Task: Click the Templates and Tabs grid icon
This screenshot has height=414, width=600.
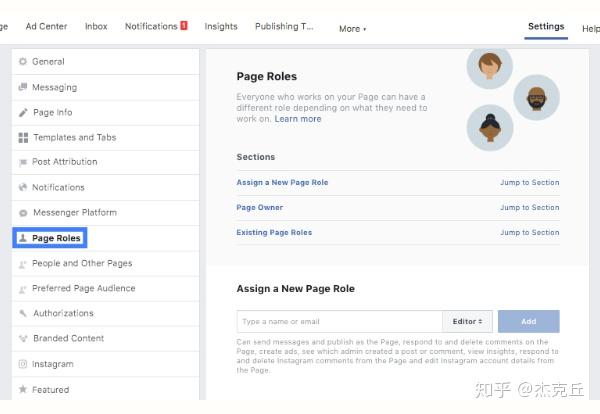Action: [x=23, y=137]
